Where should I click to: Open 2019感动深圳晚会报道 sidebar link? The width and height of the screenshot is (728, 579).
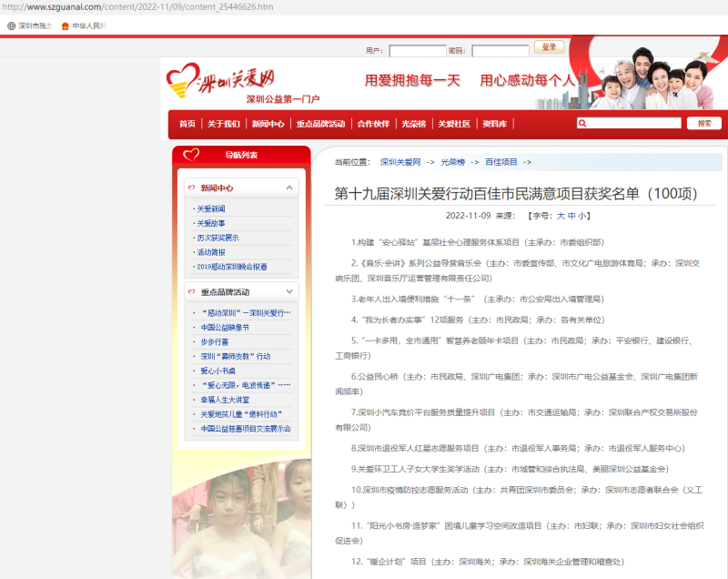pos(232,267)
